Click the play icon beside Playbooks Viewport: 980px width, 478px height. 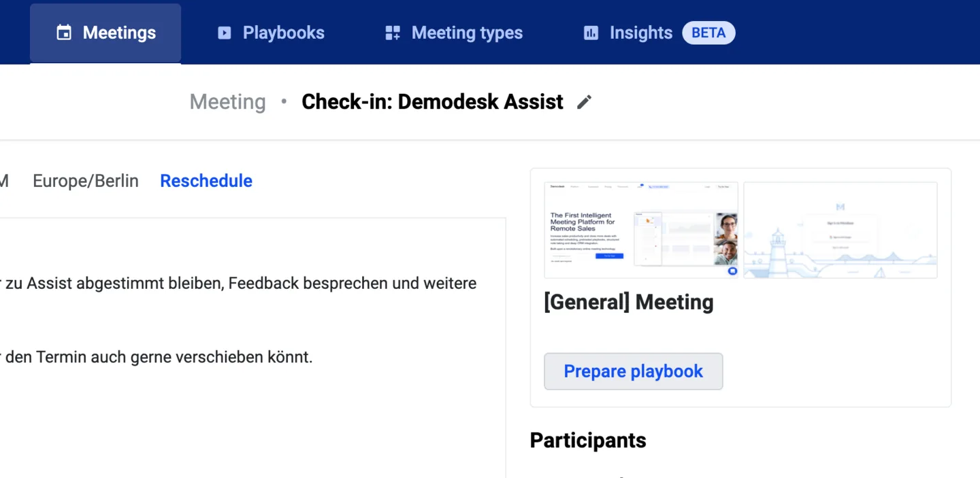225,33
